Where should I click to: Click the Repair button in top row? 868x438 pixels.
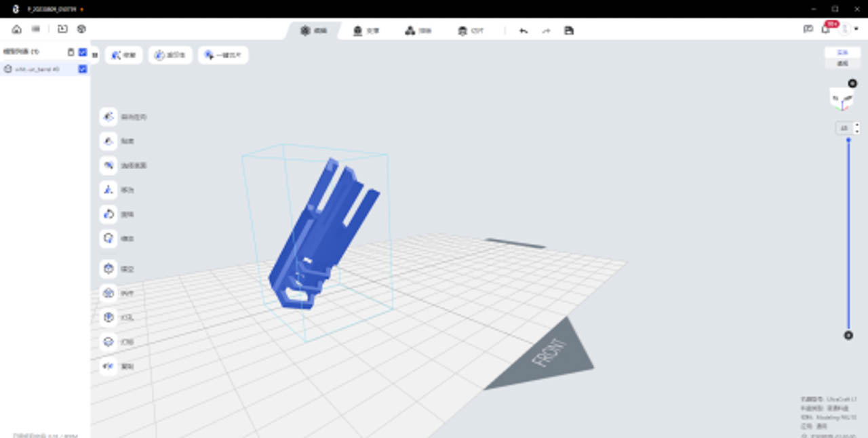(x=123, y=55)
